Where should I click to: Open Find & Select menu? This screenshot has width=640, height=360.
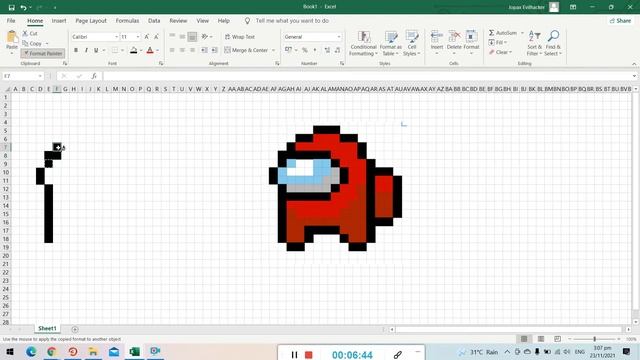553,43
